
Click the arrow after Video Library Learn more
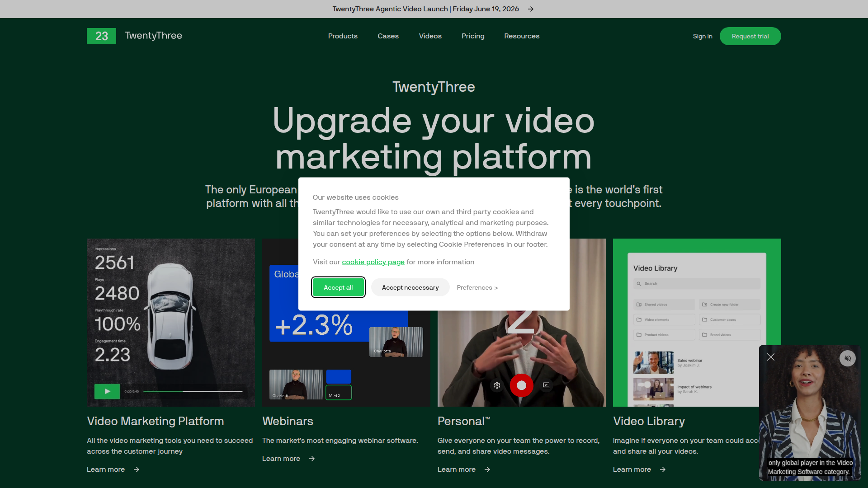click(663, 469)
